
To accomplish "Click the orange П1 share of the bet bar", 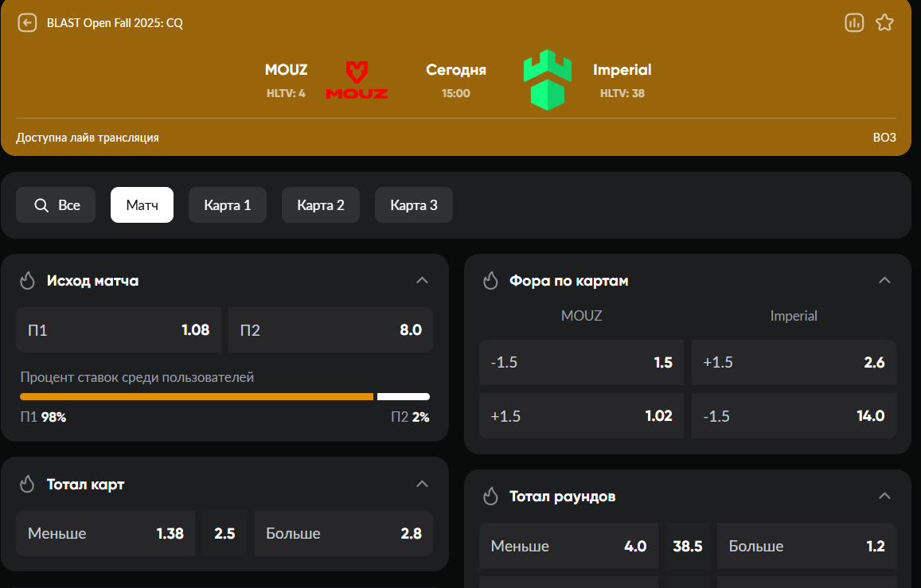I will pos(197,397).
